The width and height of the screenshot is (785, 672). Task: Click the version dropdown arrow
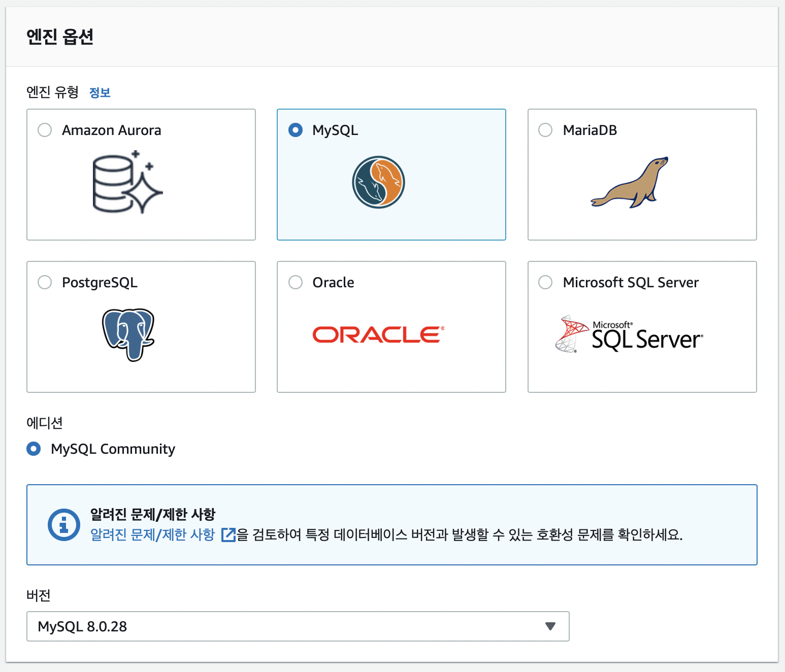tap(550, 626)
